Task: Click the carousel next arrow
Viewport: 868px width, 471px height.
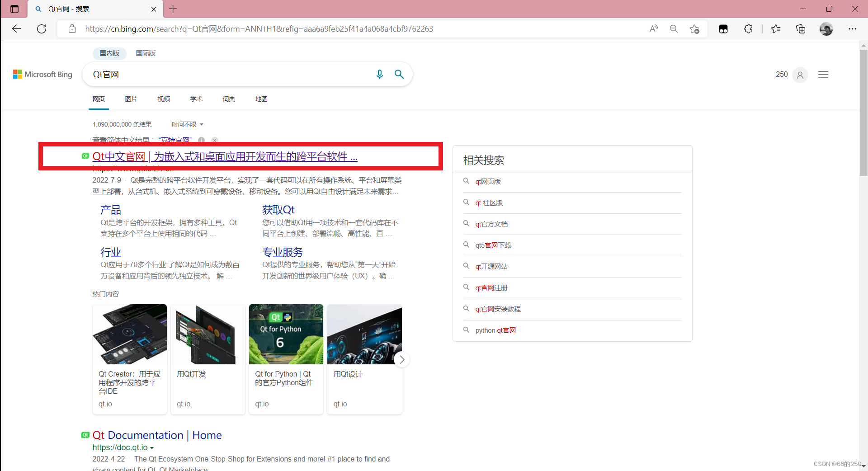Action: point(401,359)
